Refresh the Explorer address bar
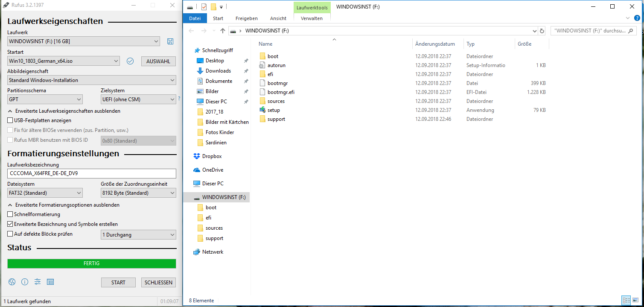Viewport: 644px width, 307px height. [x=542, y=31]
